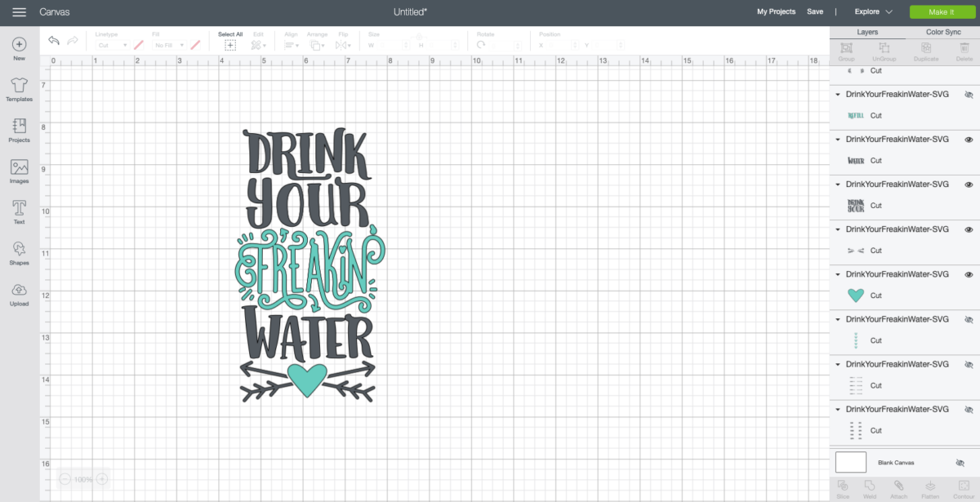The height and width of the screenshot is (502, 980).
Task: Click the Duplicate layer icon
Action: 926,48
